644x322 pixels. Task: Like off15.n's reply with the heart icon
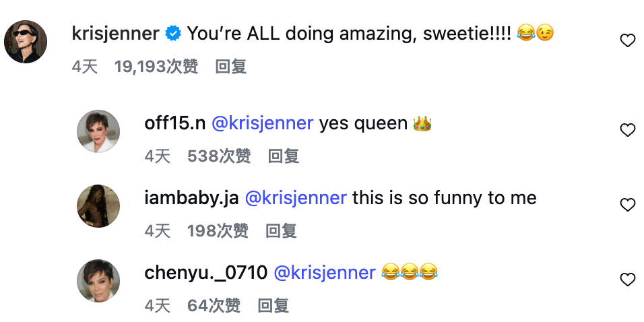tap(627, 131)
